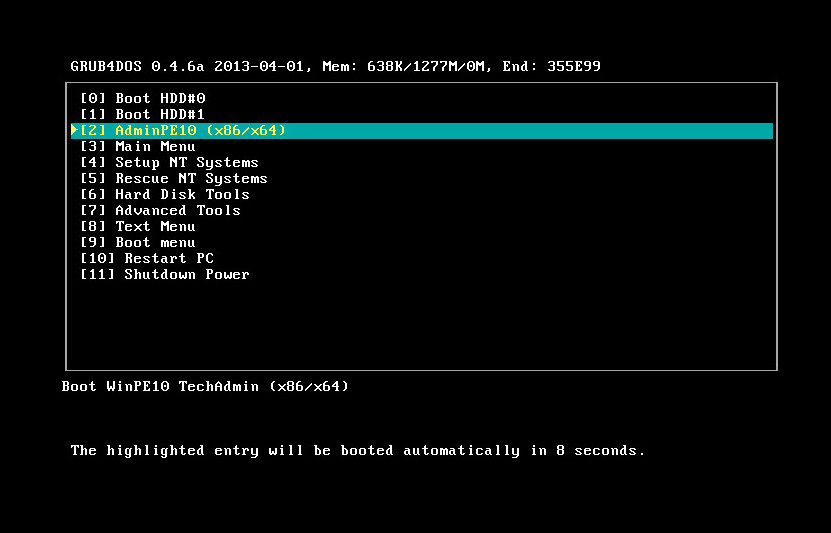Click the Boot WinPE10 TechAdmin description line
831x533 pixels.
(205, 386)
